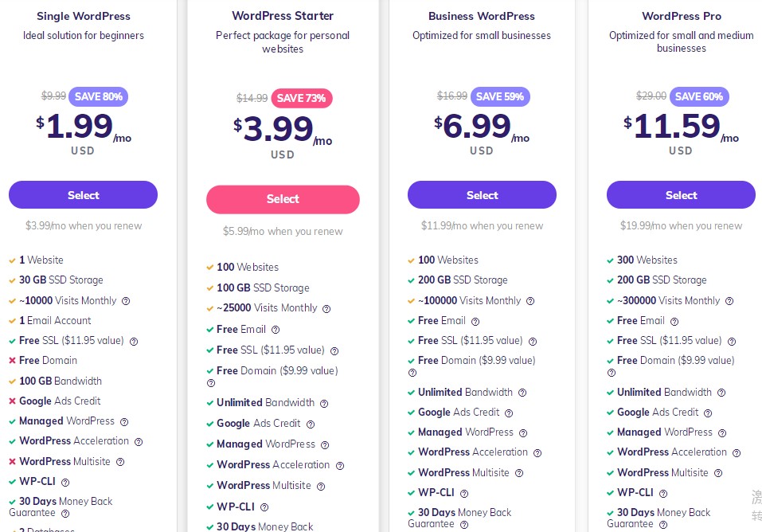Select the Single WordPress plan
Viewport: 762px width, 532px height.
[x=83, y=195]
